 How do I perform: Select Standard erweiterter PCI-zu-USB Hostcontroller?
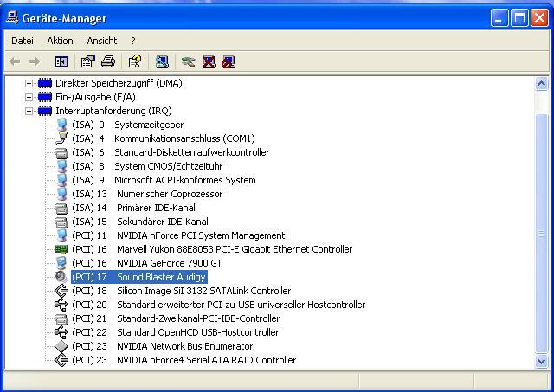tap(219, 305)
